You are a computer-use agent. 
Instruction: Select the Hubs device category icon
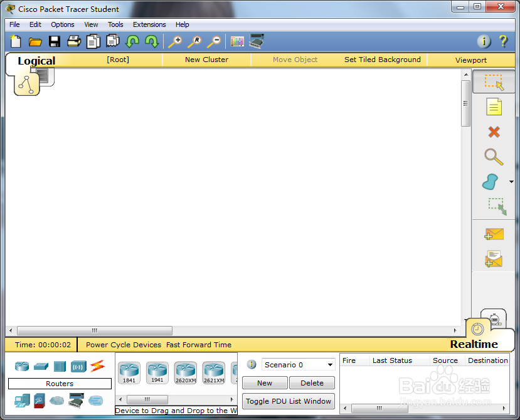tap(60, 366)
